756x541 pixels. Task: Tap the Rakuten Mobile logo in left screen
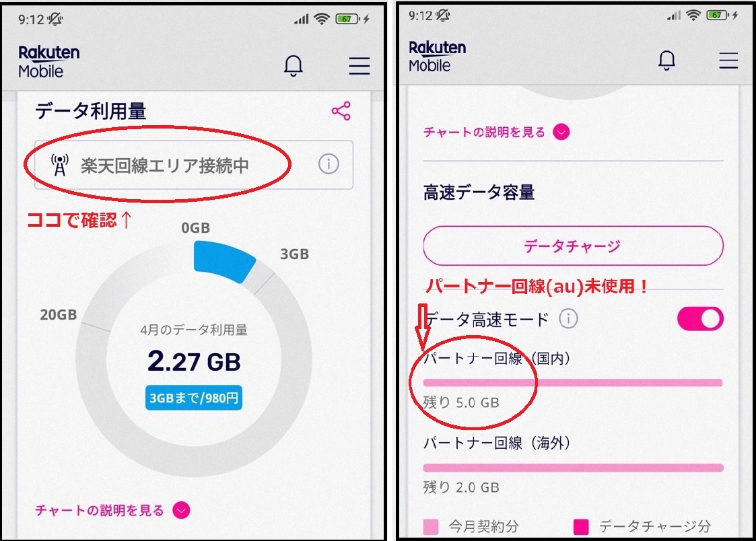click(48, 62)
